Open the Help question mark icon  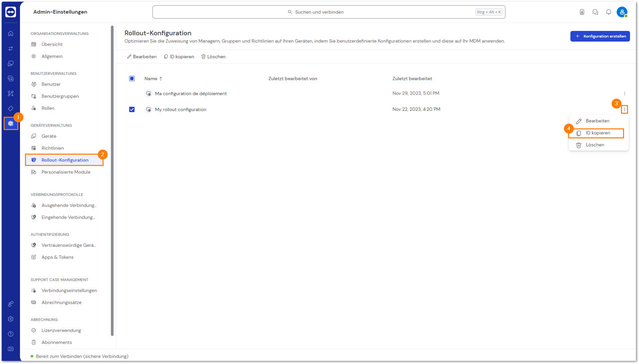pyautogui.click(x=10, y=334)
